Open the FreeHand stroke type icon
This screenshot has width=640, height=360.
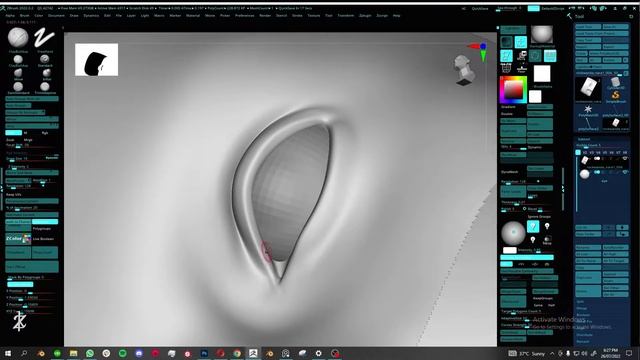pyautogui.click(x=44, y=38)
